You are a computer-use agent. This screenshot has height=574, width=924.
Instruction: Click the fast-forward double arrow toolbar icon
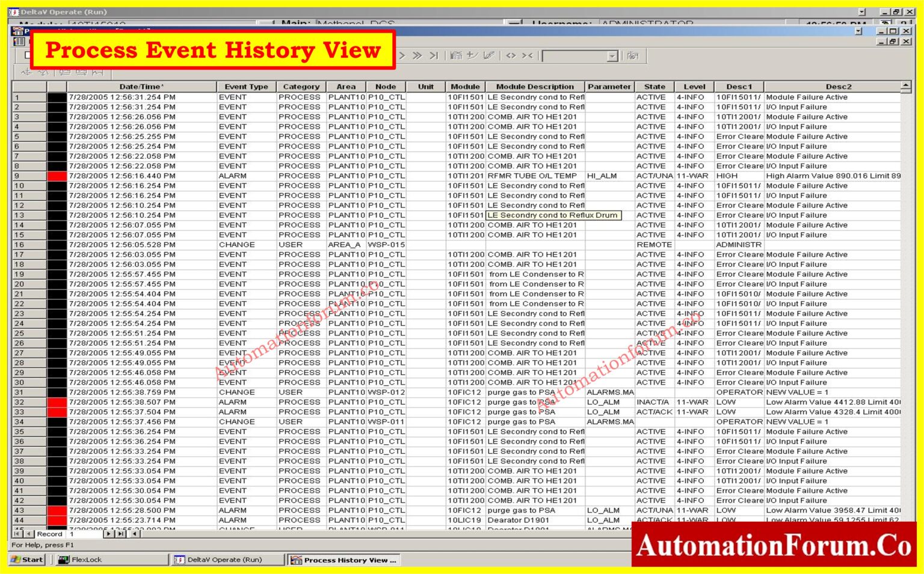[x=417, y=56]
